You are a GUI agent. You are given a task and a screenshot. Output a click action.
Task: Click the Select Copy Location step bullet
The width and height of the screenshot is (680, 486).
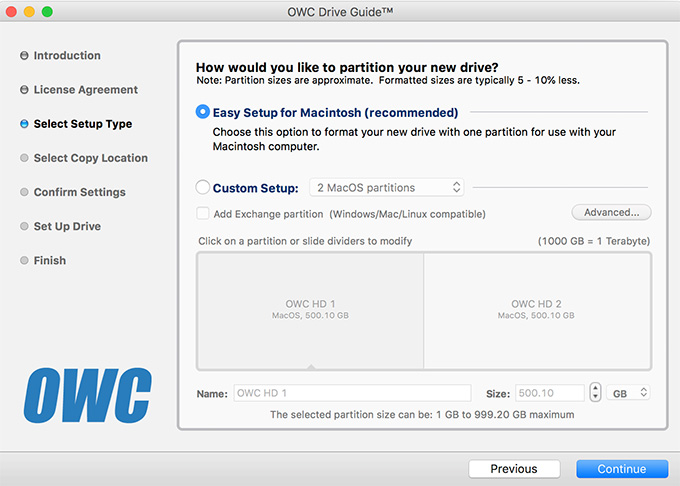(x=24, y=158)
